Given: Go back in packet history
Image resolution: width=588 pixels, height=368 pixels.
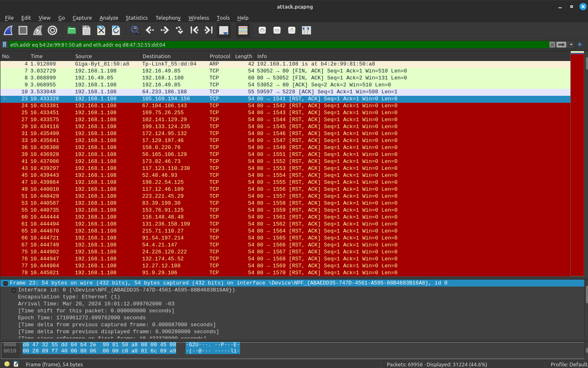Looking at the screenshot, I should pyautogui.click(x=150, y=30).
